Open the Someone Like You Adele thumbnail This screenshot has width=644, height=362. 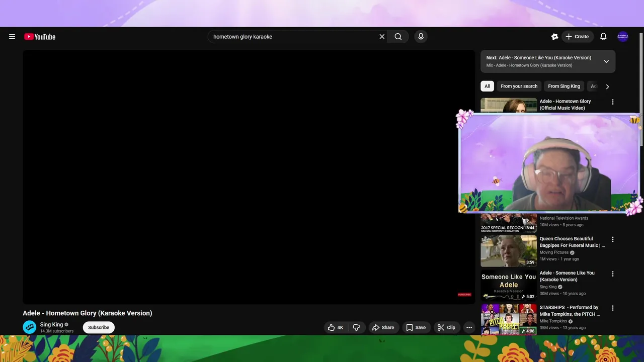509,285
